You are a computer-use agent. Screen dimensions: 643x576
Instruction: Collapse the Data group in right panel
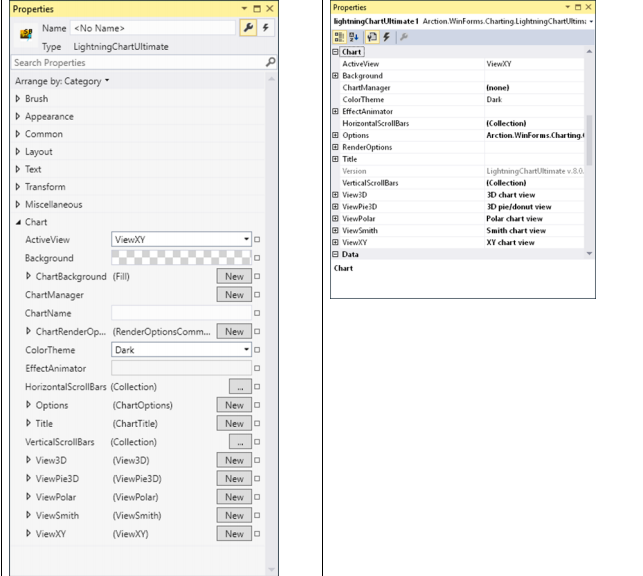(335, 254)
